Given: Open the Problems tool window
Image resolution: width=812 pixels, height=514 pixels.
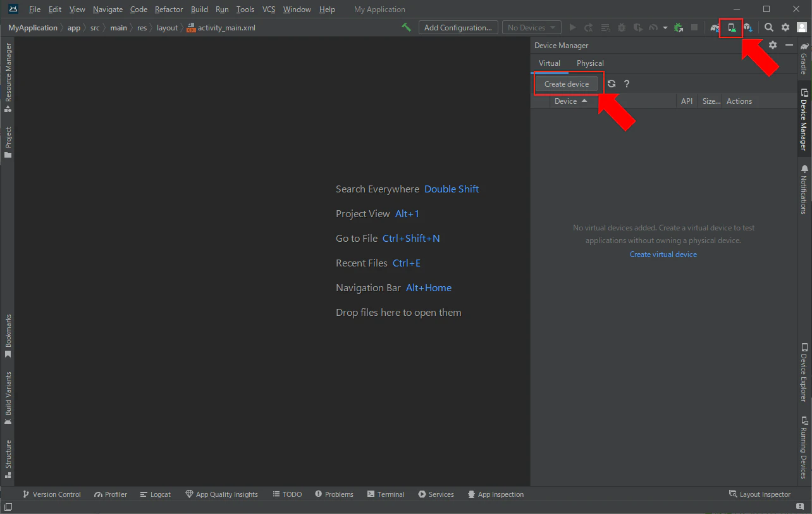Looking at the screenshot, I should 334,494.
